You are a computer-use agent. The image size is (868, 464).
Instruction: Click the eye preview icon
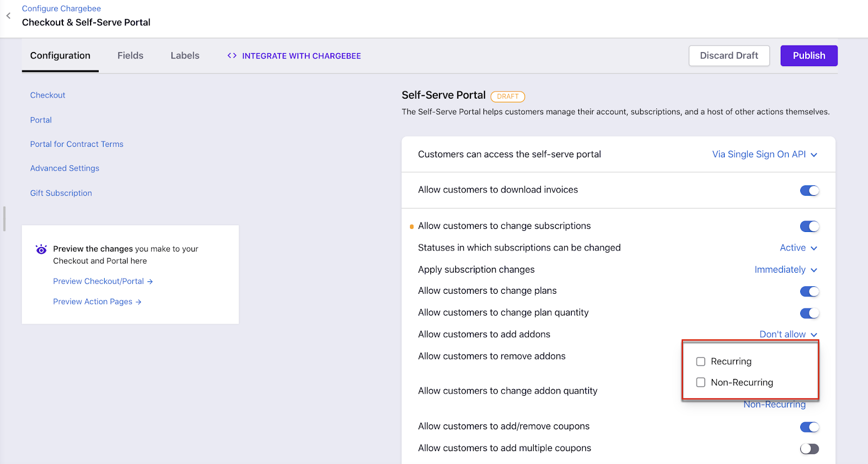pyautogui.click(x=41, y=249)
